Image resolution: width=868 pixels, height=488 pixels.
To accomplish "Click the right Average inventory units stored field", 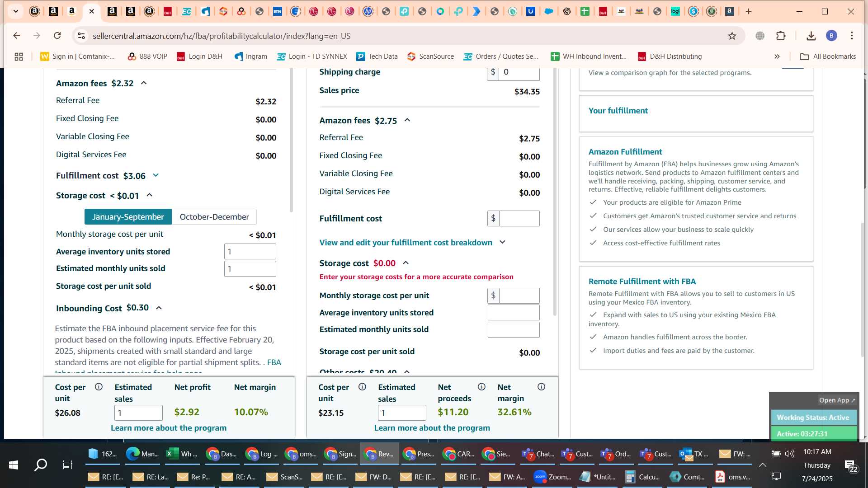I will click(514, 313).
